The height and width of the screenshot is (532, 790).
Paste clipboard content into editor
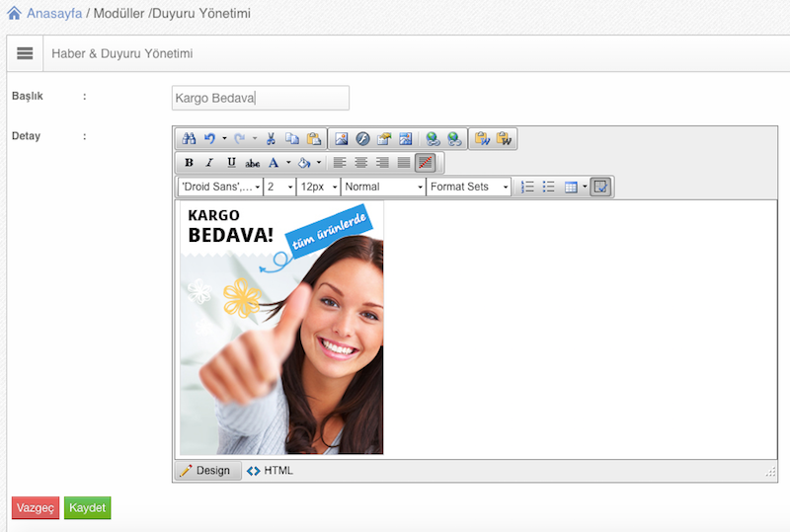pyautogui.click(x=314, y=138)
